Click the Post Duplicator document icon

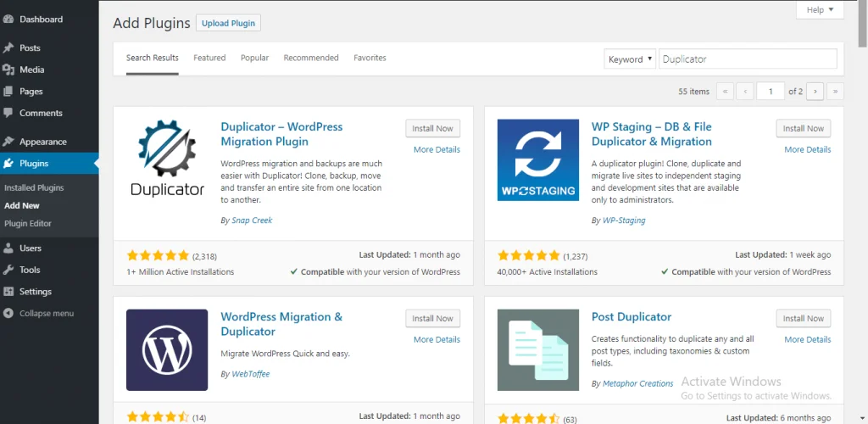(x=537, y=349)
